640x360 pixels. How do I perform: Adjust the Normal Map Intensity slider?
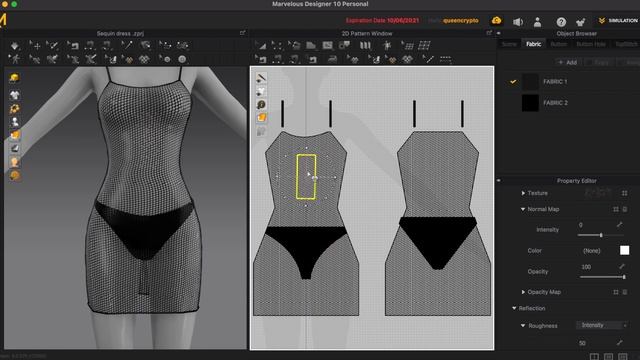pos(601,236)
